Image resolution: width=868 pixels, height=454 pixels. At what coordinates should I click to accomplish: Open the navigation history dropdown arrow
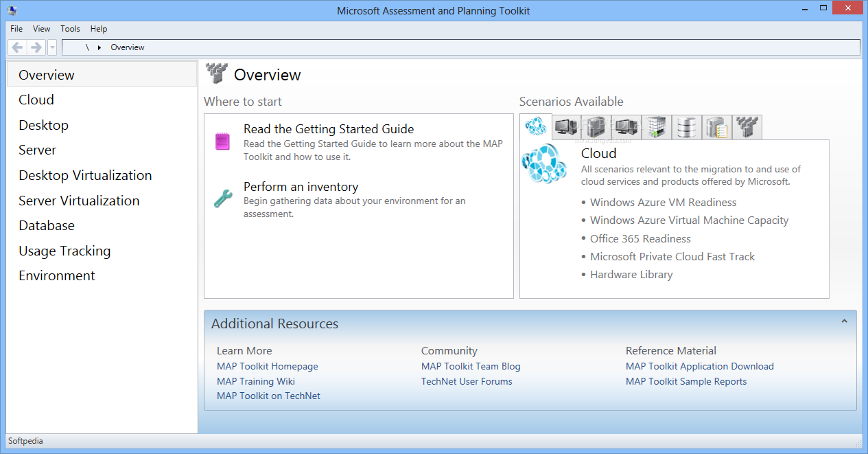click(52, 47)
